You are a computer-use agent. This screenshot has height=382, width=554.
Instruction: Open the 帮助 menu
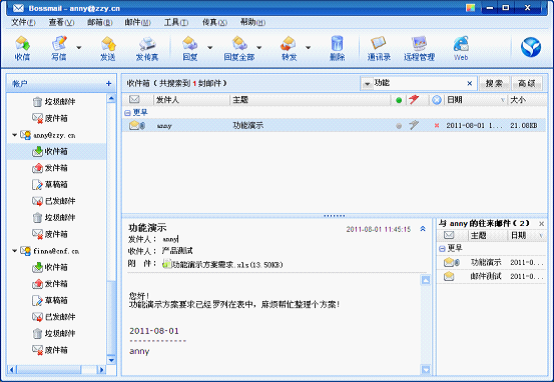coord(253,23)
